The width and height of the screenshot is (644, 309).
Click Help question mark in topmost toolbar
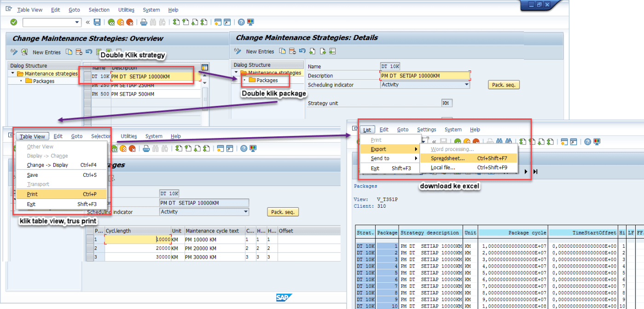point(241,22)
